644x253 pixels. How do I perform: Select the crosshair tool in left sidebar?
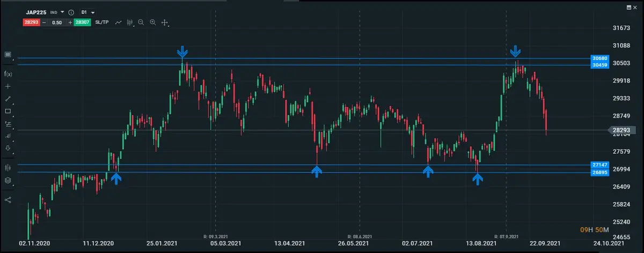pyautogui.click(x=8, y=86)
